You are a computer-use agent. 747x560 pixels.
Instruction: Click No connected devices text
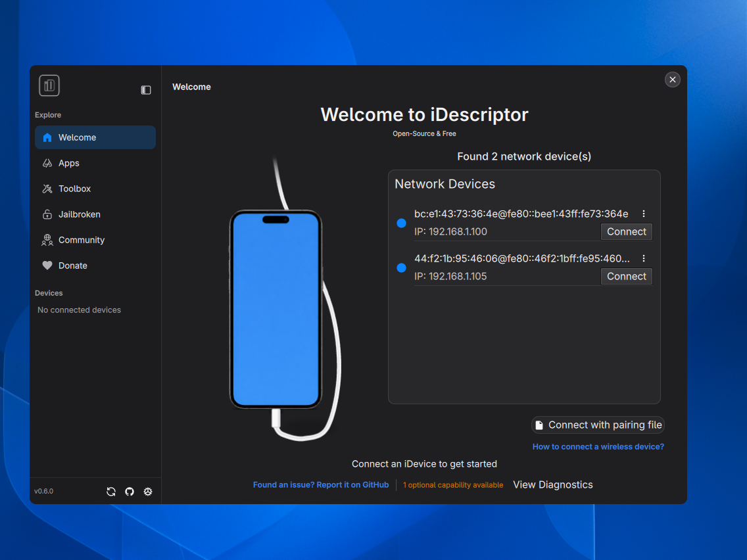click(79, 310)
